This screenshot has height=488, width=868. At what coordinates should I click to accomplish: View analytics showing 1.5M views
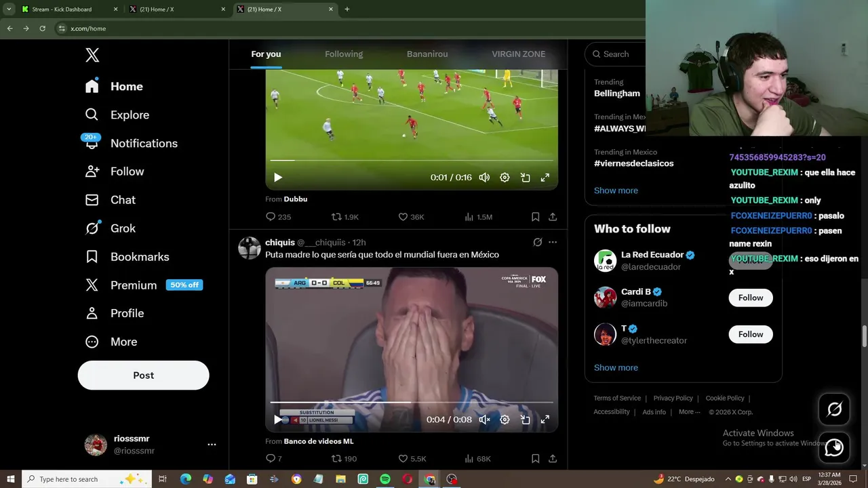click(478, 217)
